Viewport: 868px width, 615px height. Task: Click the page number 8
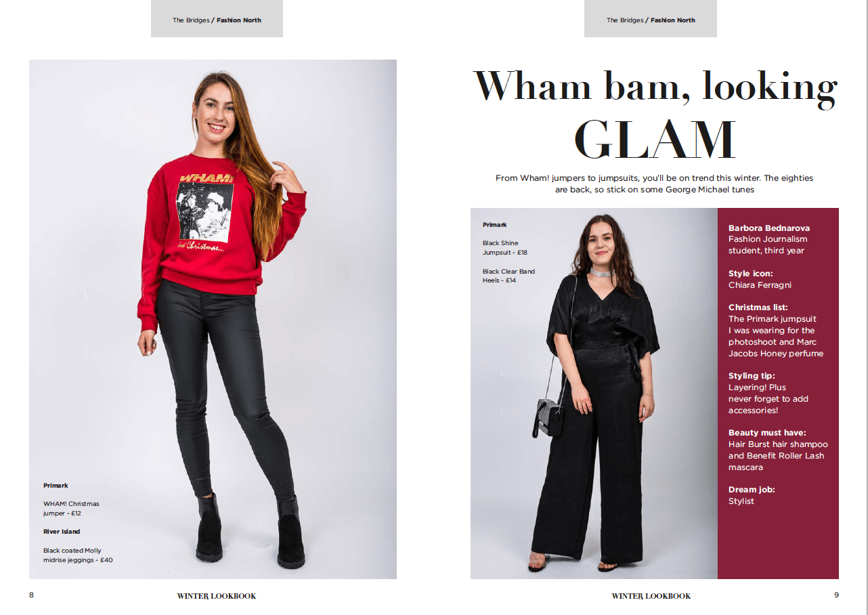(x=31, y=595)
